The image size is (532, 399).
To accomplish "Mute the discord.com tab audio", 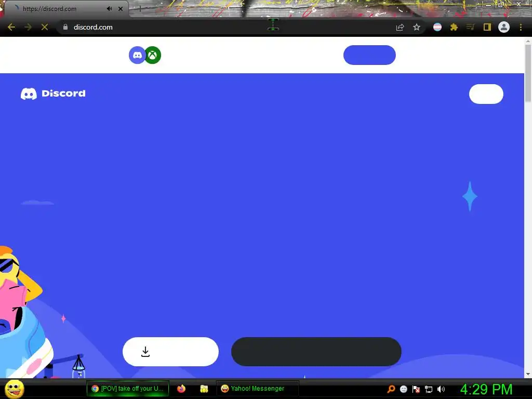I will 109,9.
